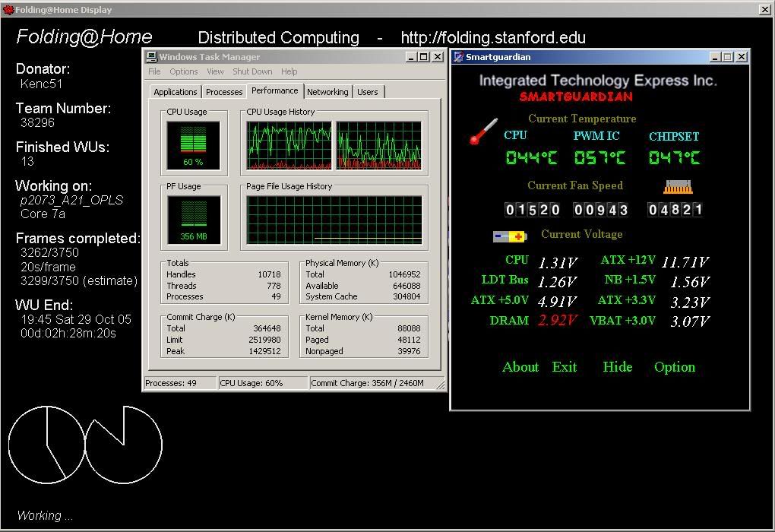775x532 pixels.
Task: Click status bar Commit Charge: 356M / 2460M
Action: pos(372,383)
